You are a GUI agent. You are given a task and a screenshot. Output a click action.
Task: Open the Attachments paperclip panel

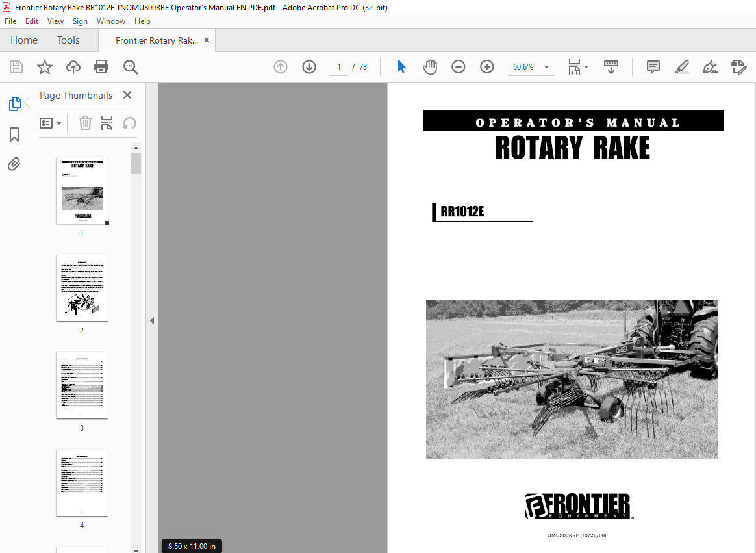point(14,164)
